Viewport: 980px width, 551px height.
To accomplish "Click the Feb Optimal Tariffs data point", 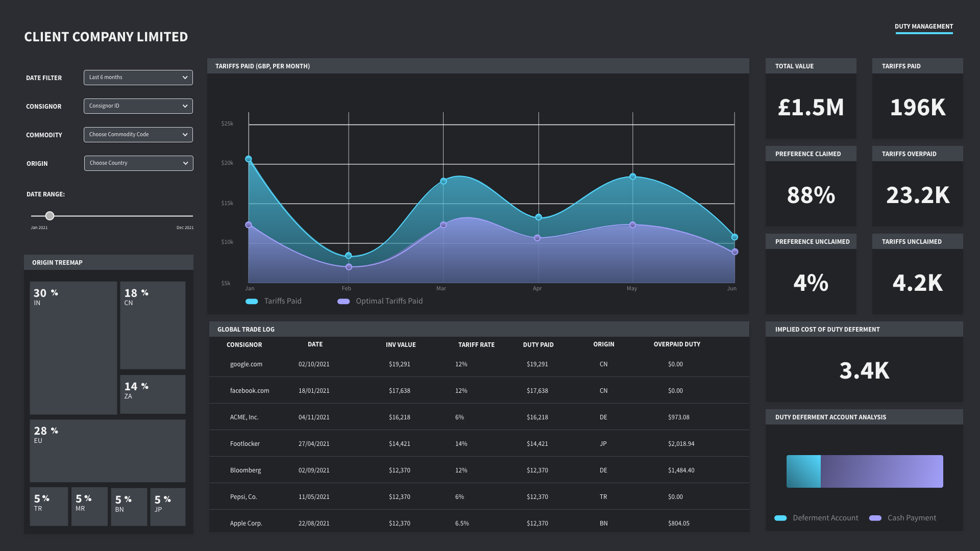I will tap(349, 267).
